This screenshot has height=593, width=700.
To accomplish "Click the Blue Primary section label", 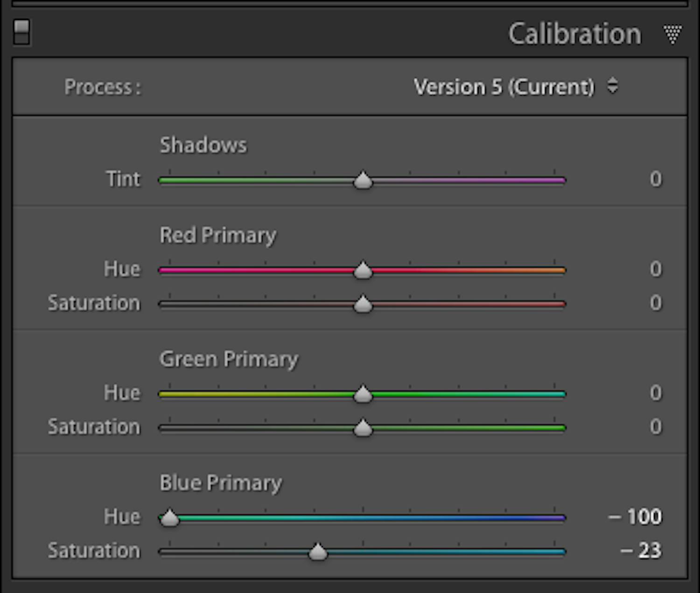I will pyautogui.click(x=221, y=483).
